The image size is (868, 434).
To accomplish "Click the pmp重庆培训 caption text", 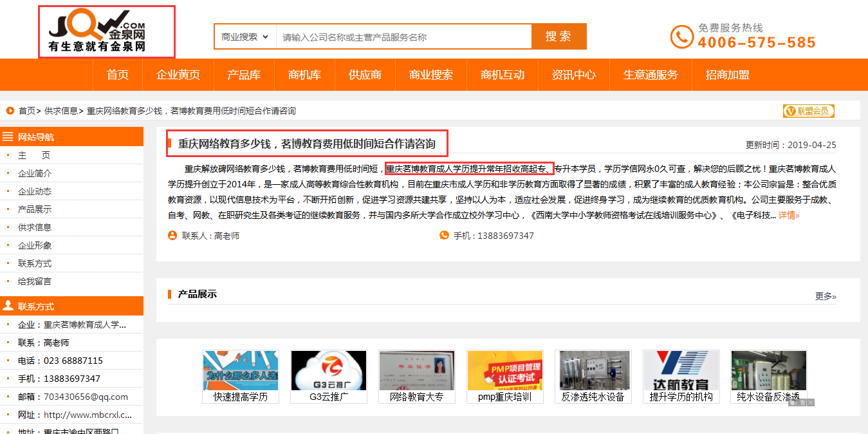I will [x=505, y=397].
